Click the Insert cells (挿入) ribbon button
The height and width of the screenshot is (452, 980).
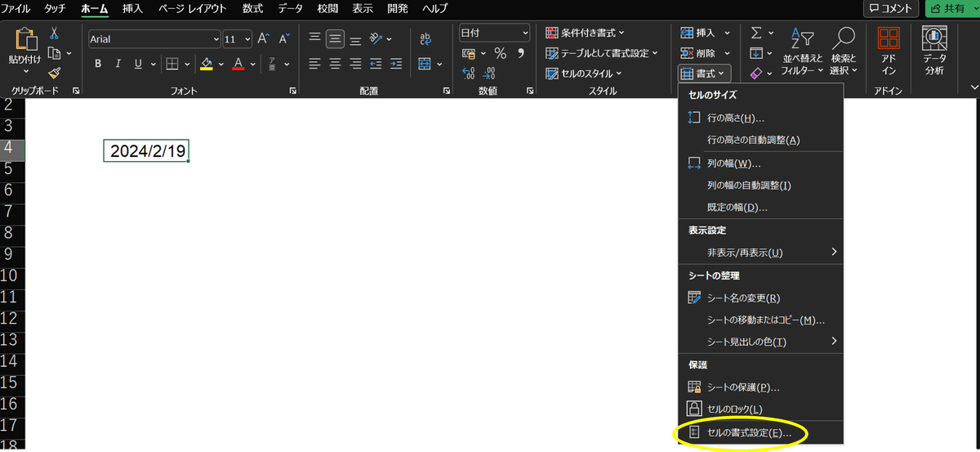tap(704, 33)
